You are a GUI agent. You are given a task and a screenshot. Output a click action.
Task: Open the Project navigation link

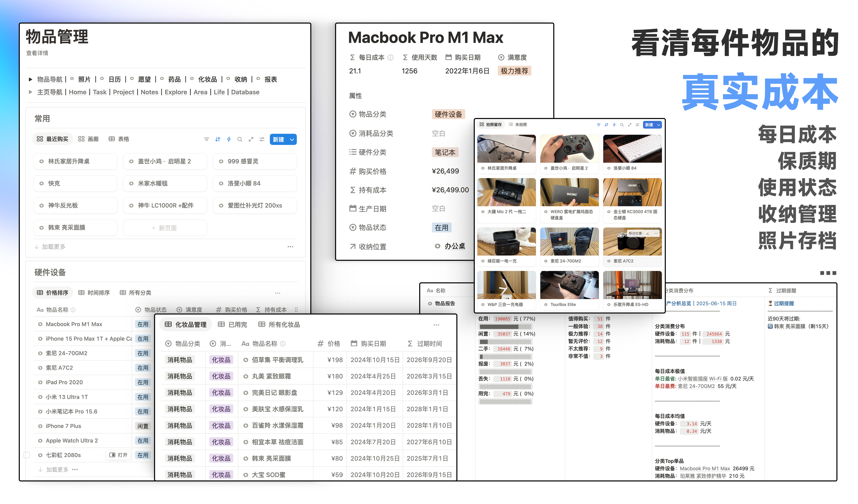pos(124,92)
